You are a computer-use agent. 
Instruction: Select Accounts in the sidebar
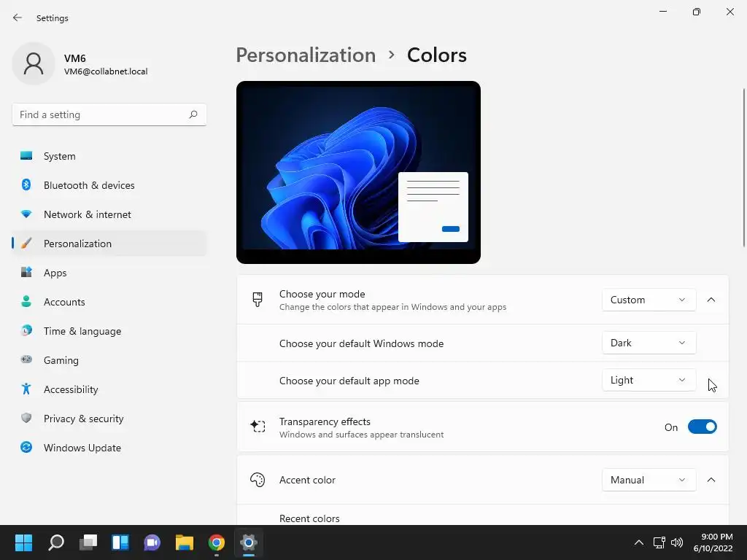pyautogui.click(x=109, y=301)
